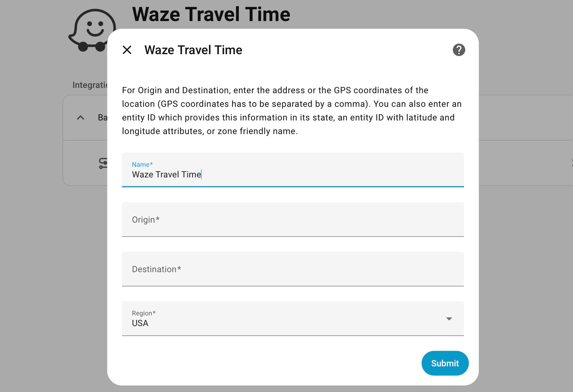The image size is (573, 392).
Task: Click the page heading Waze Travel Time
Action: [211, 14]
